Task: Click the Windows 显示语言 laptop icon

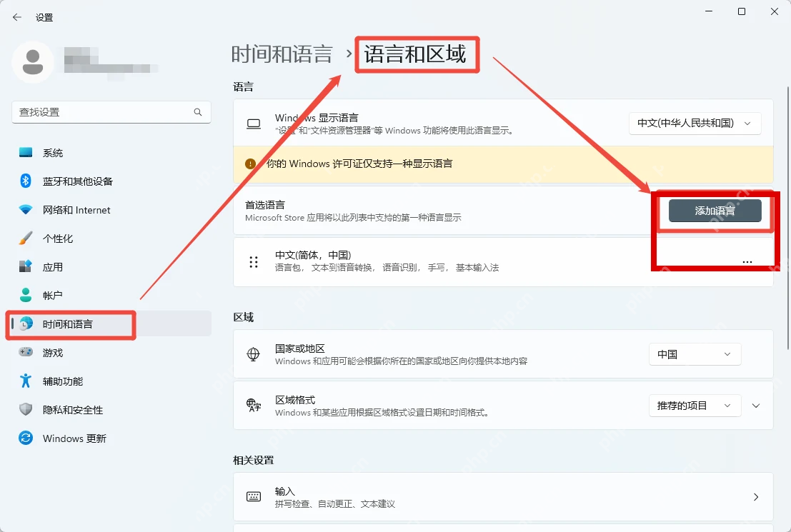Action: point(254,124)
